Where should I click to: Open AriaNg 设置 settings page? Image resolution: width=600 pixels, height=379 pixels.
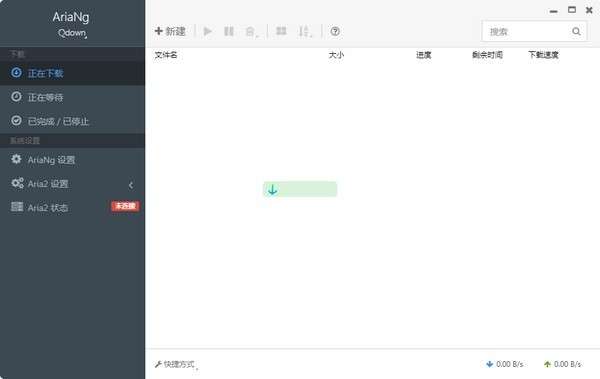[x=72, y=160]
